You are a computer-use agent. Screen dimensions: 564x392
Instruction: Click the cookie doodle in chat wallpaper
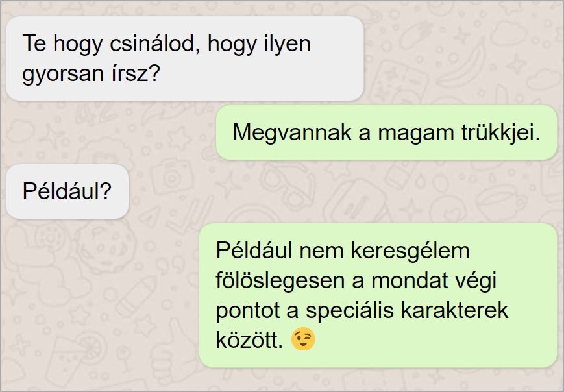pyautogui.click(x=107, y=248)
